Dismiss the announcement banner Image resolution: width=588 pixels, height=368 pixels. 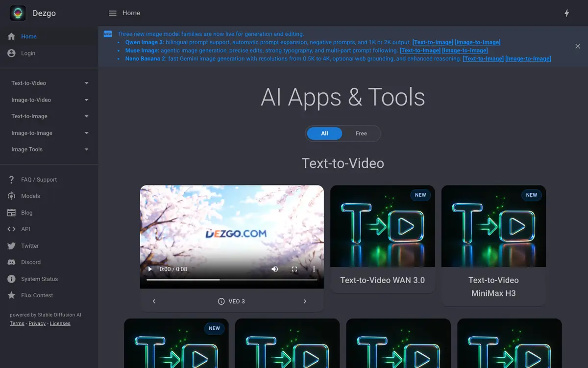click(578, 46)
